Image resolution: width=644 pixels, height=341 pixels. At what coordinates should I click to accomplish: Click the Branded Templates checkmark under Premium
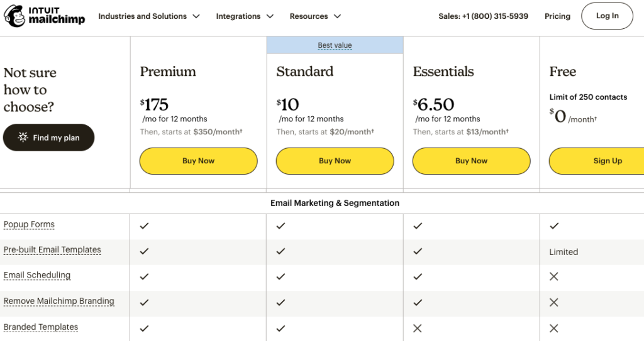(x=144, y=328)
